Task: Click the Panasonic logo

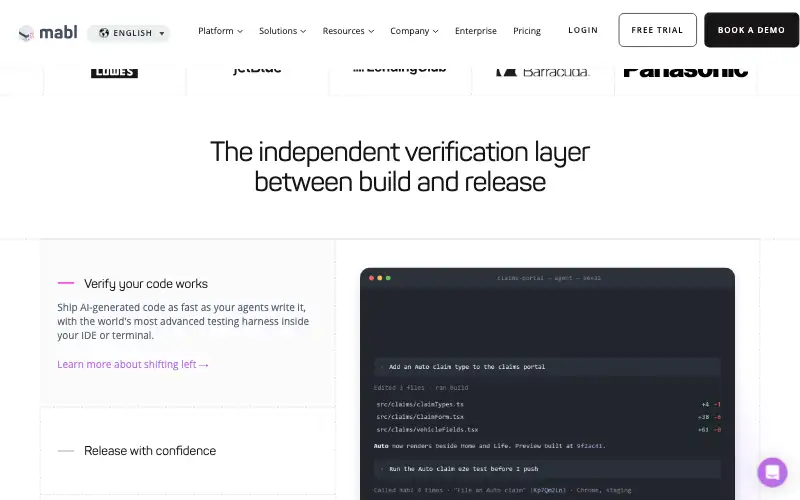Action: pyautogui.click(x=685, y=72)
